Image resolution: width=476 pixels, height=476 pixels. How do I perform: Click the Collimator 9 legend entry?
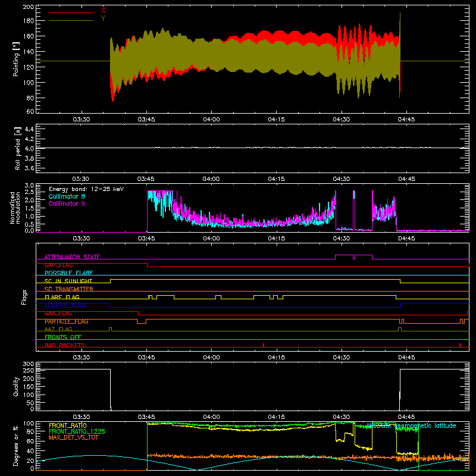pyautogui.click(x=67, y=203)
